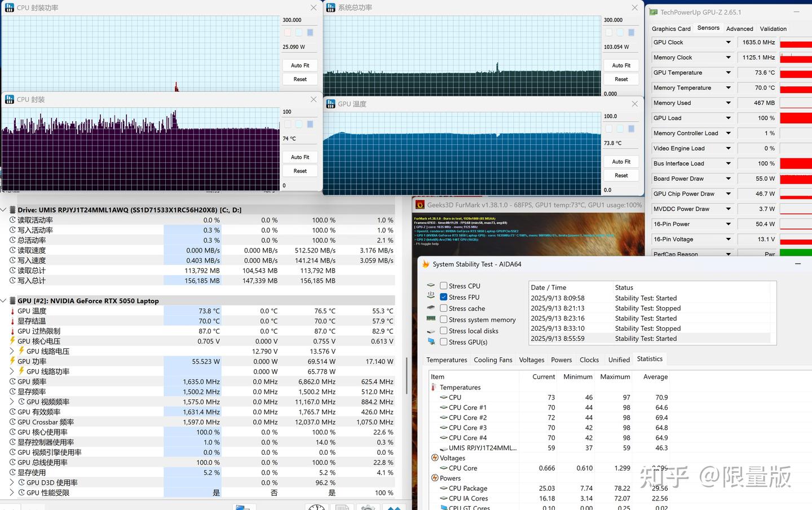
Task: Open the GPU Clock sensor dropdown in GPU-Z
Action: coord(728,42)
